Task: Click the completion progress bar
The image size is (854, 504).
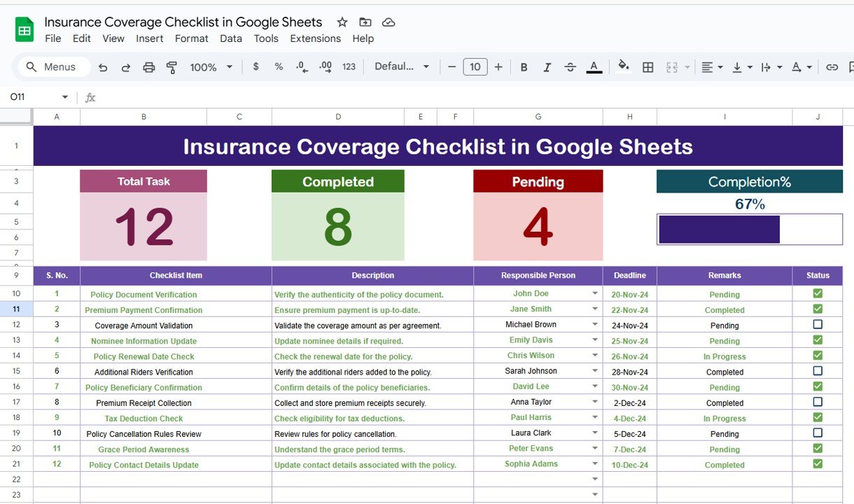Action: click(750, 230)
